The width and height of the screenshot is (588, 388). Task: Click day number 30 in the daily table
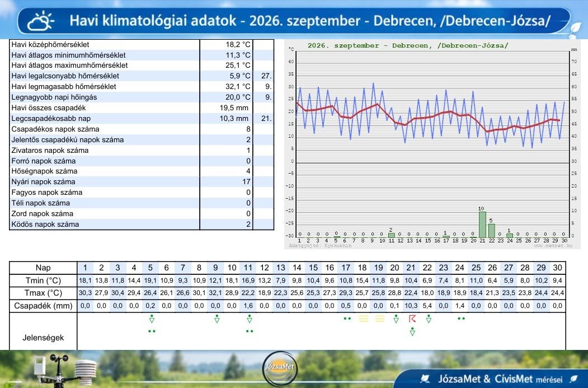tap(558, 268)
